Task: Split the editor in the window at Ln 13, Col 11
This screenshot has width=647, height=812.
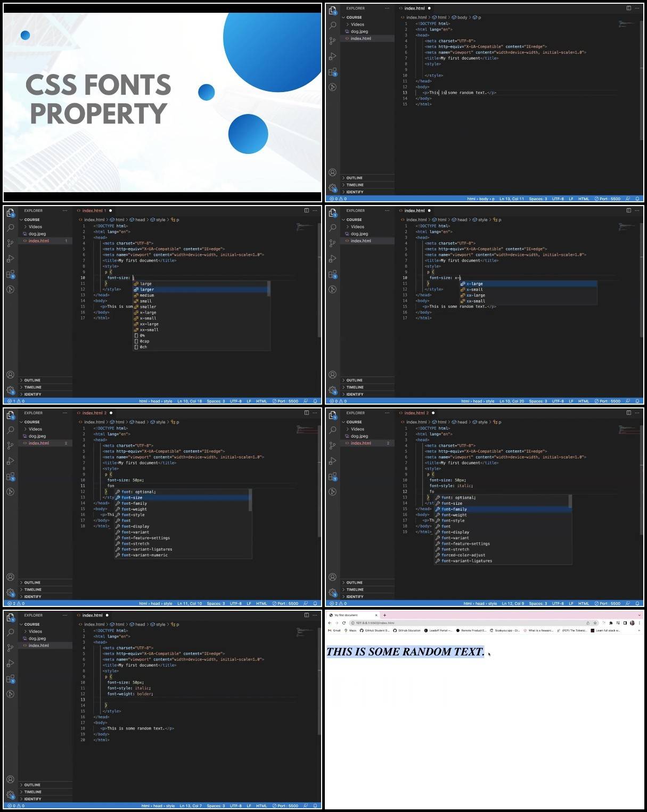Action: 628,8
